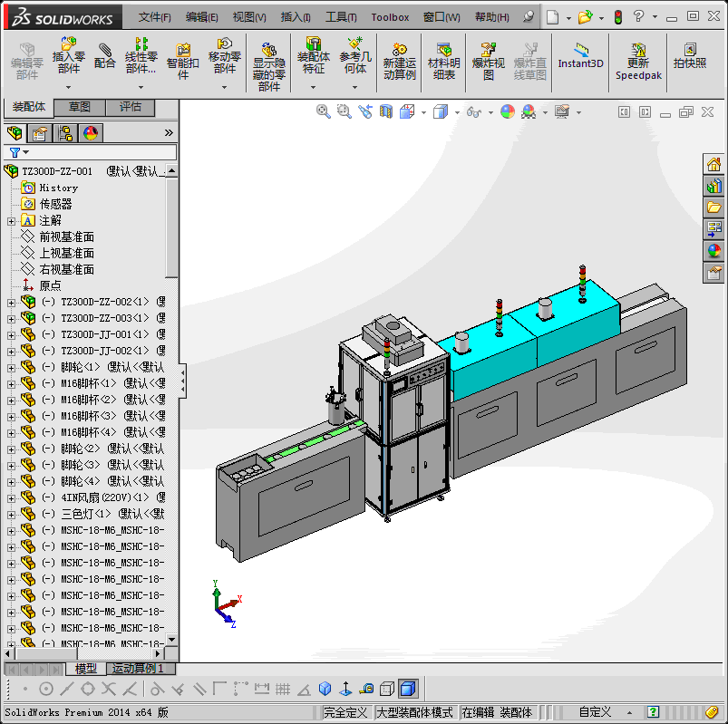
Task: Expand 4IN风扇(220V)<1> tree node
Action: pos(11,498)
